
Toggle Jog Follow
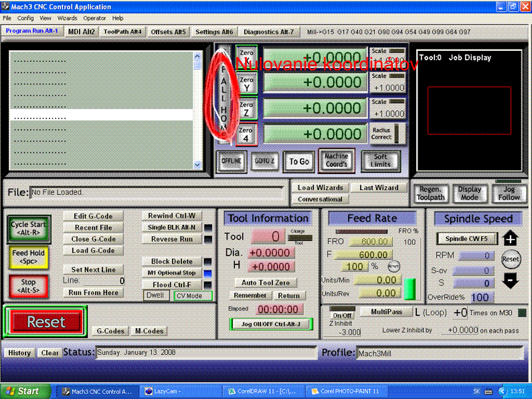point(509,193)
